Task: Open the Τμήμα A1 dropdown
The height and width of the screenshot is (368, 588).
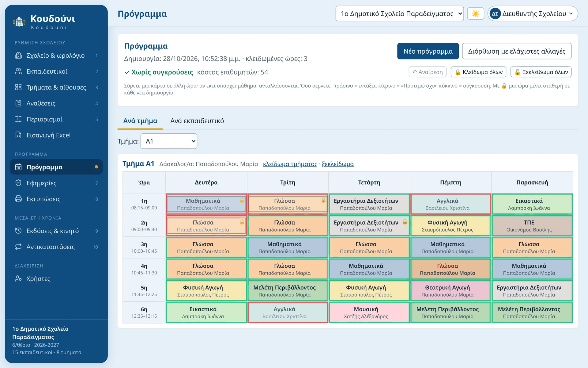Action: [x=169, y=141]
